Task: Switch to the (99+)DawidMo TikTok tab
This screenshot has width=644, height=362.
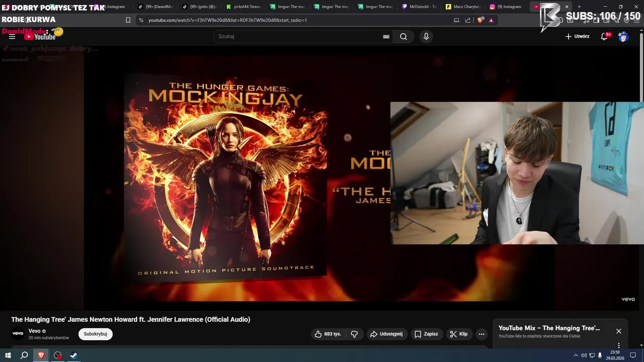Action: pos(155,7)
